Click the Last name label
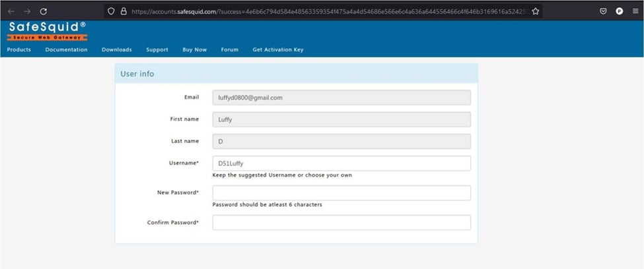 click(x=185, y=141)
